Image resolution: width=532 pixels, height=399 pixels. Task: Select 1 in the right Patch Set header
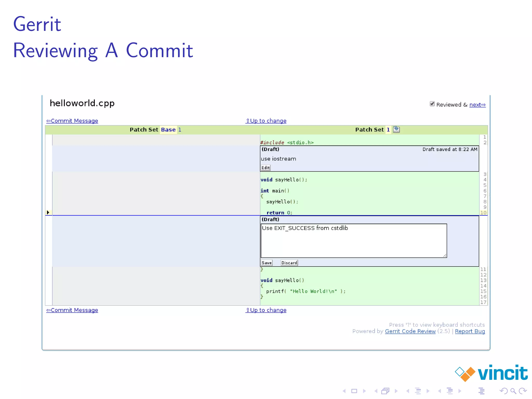(388, 130)
